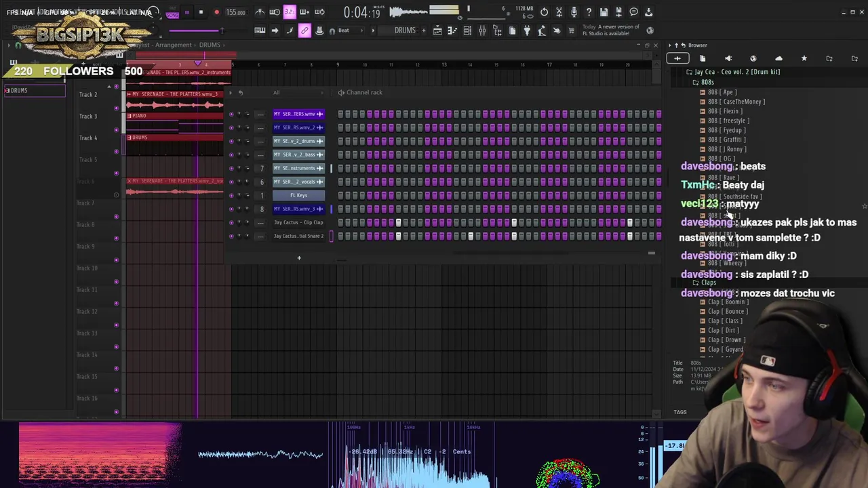
Task: Click mixer track number 8 box
Action: 262,209
